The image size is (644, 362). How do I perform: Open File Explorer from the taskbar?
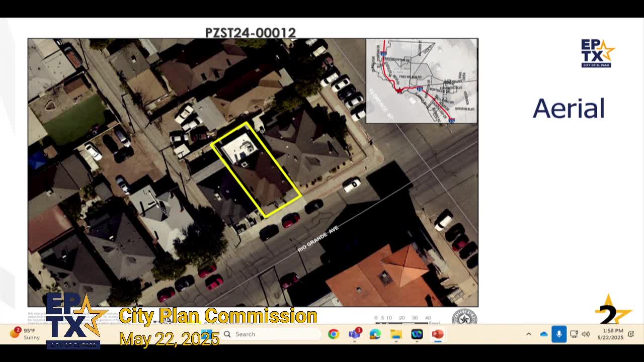(x=396, y=334)
